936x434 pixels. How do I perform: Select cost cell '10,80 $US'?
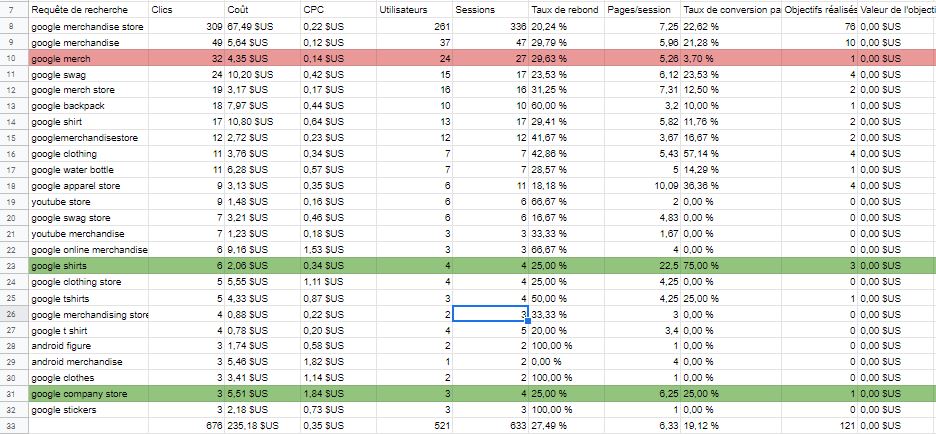262,122
